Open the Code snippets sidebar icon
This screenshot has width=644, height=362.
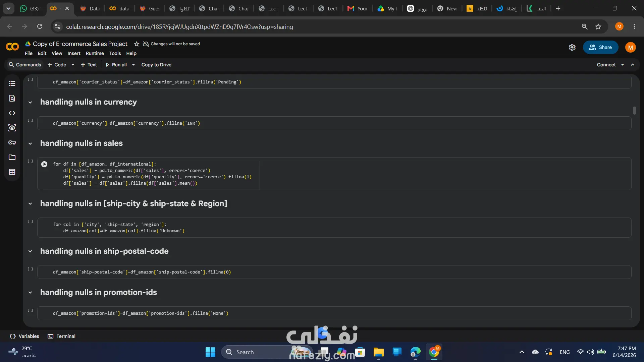(x=12, y=113)
